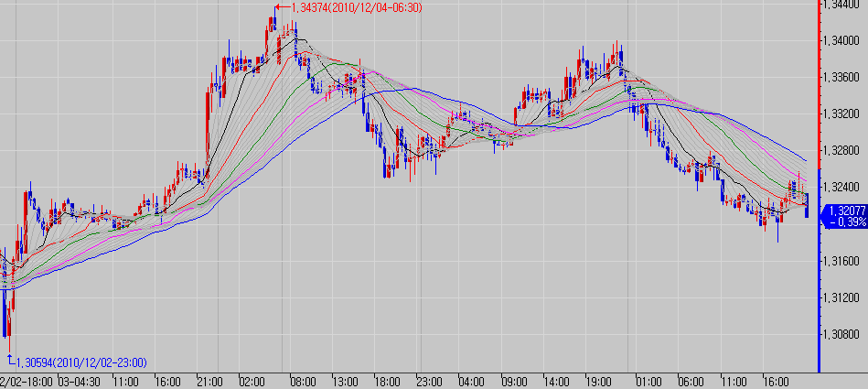
Task: Click the 1.31200 price axis label
Action: (x=842, y=297)
